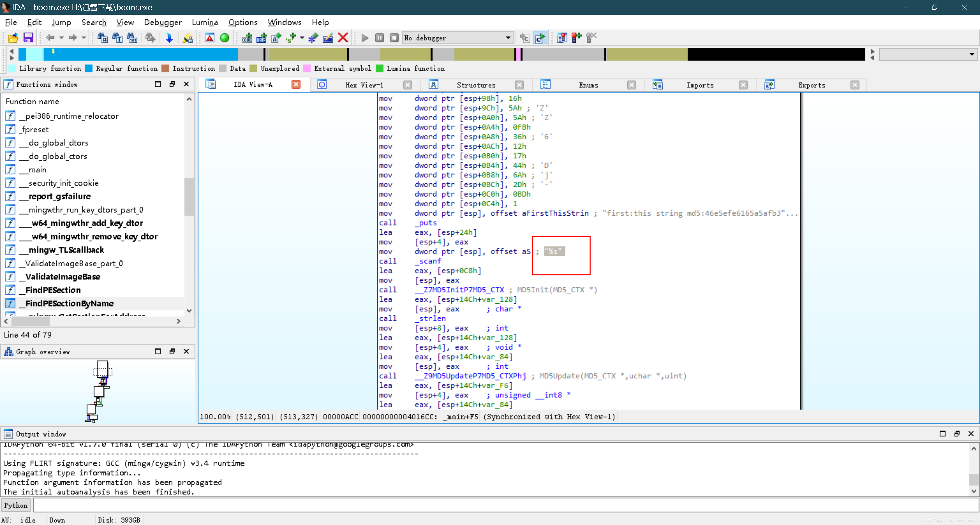Click the Graph overview panel icon
Screen dimensions: 980x525
point(9,351)
